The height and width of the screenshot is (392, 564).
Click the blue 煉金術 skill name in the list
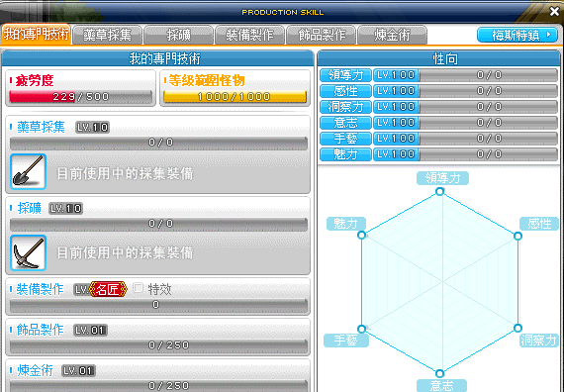coord(35,371)
